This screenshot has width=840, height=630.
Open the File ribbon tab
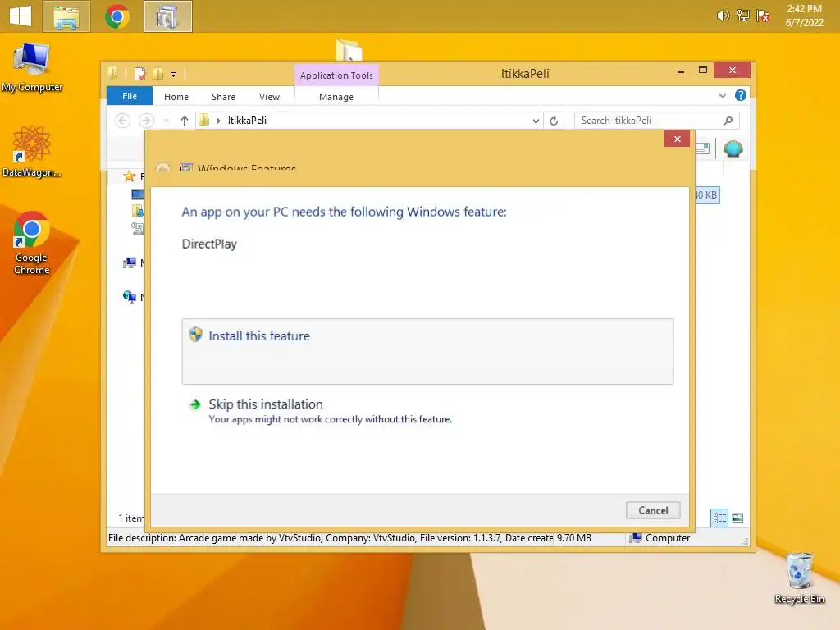(x=130, y=96)
